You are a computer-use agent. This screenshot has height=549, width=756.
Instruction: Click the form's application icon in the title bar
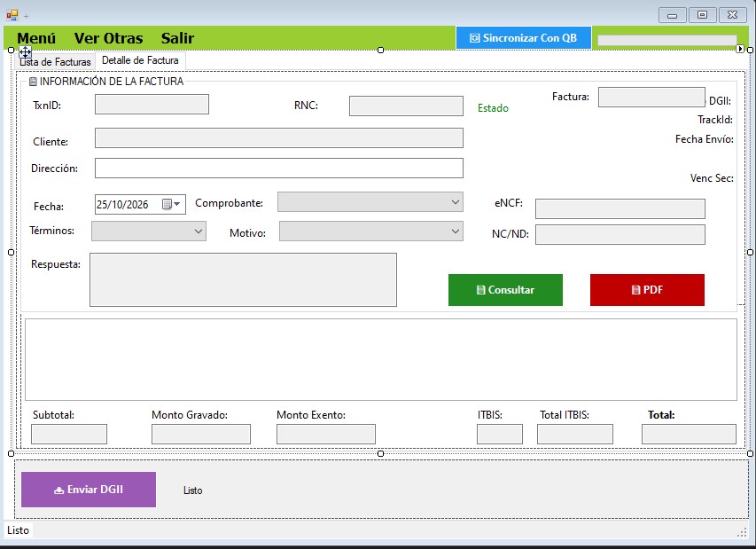12,15
